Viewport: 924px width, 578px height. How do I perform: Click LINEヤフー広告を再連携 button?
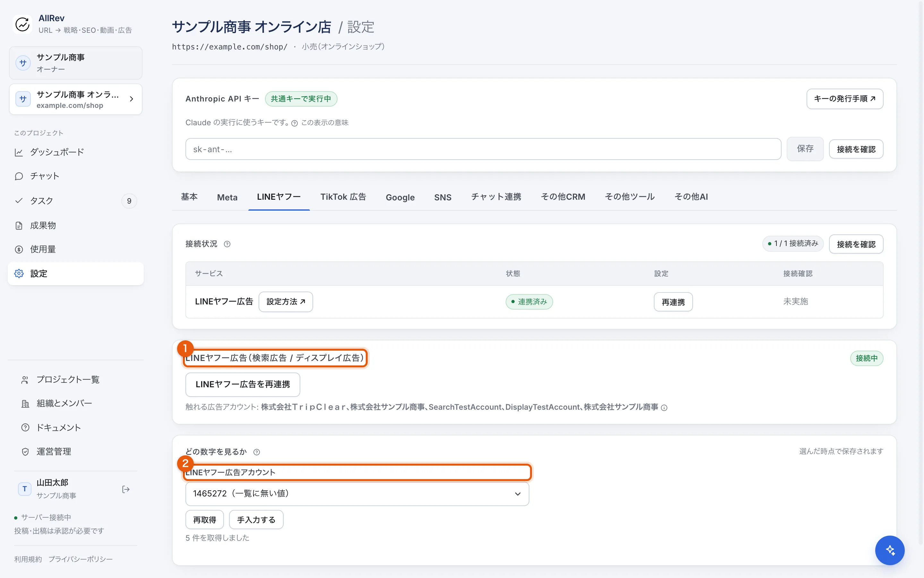click(x=243, y=385)
